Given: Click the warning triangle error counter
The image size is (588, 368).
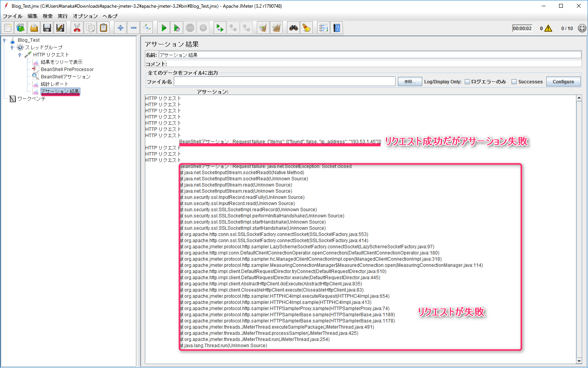Looking at the screenshot, I should [x=548, y=28].
